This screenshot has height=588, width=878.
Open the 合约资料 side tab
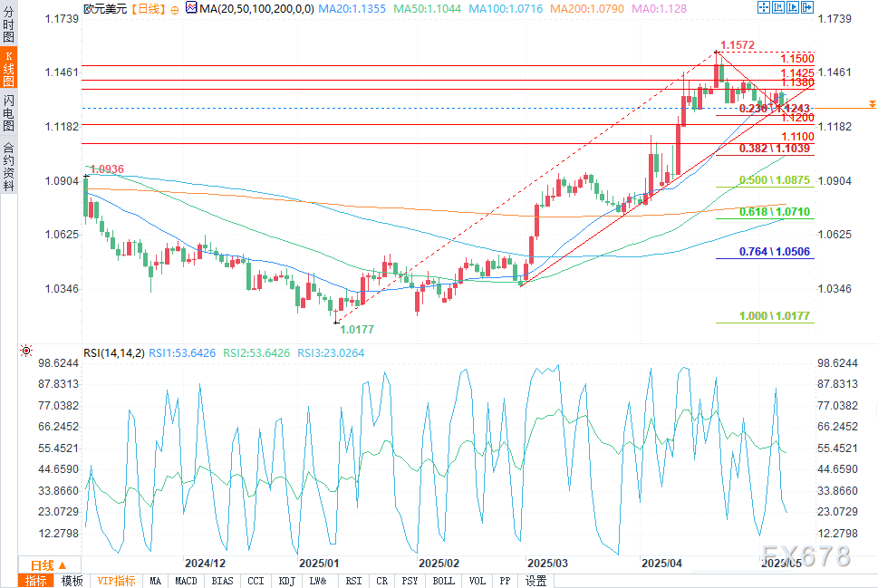coord(8,167)
